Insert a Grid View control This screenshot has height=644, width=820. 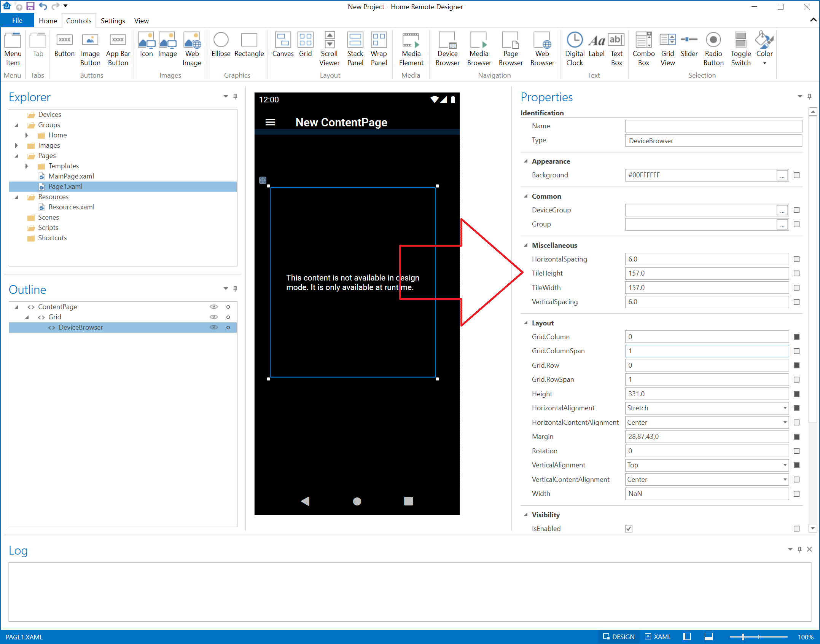click(667, 49)
